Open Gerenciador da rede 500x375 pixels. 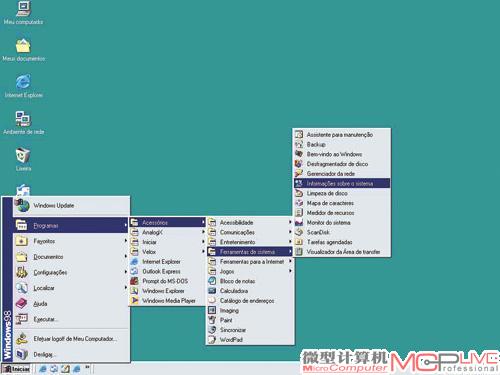coord(342,174)
